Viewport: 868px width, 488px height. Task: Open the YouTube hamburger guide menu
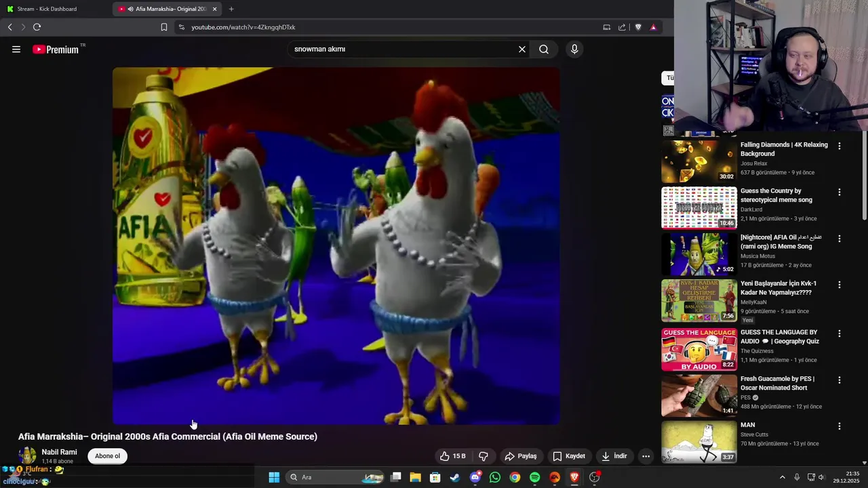(x=16, y=49)
